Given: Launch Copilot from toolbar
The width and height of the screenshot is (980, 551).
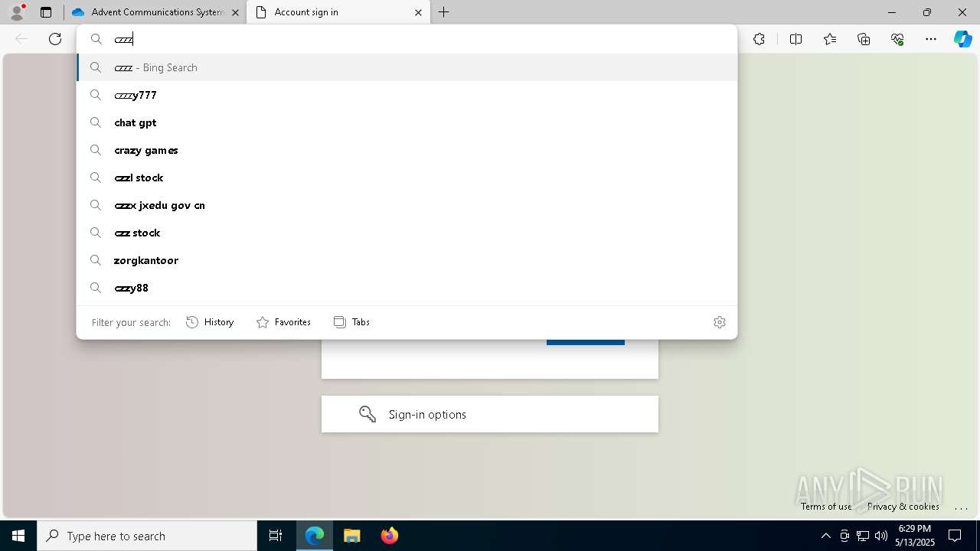Looking at the screenshot, I should tap(962, 39).
